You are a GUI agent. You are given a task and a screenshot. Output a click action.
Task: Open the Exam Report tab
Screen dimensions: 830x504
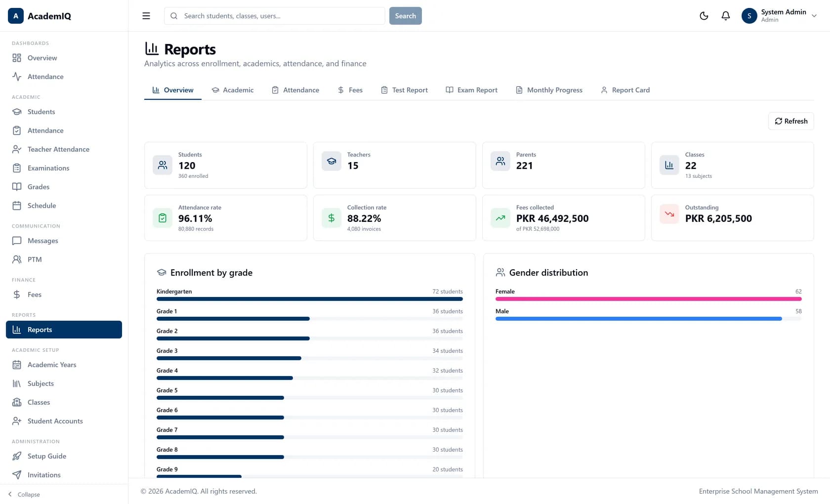coord(472,90)
